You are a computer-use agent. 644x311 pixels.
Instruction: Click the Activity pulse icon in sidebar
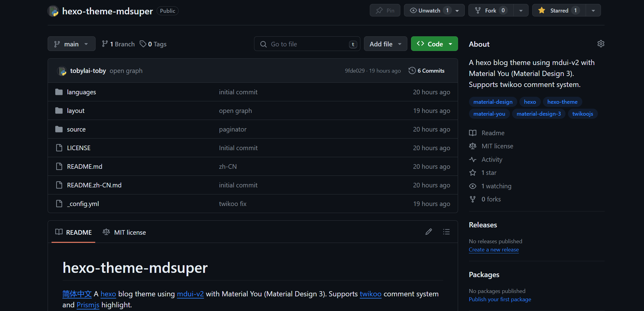click(473, 160)
